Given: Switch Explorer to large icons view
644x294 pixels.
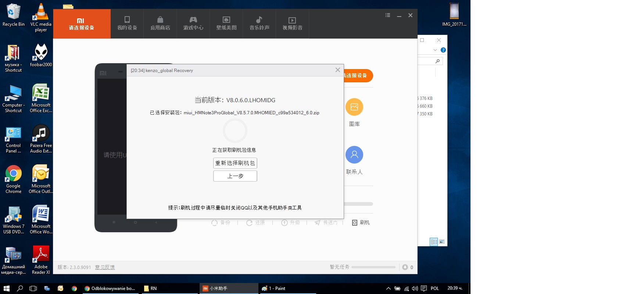Looking at the screenshot, I should pyautogui.click(x=442, y=242).
